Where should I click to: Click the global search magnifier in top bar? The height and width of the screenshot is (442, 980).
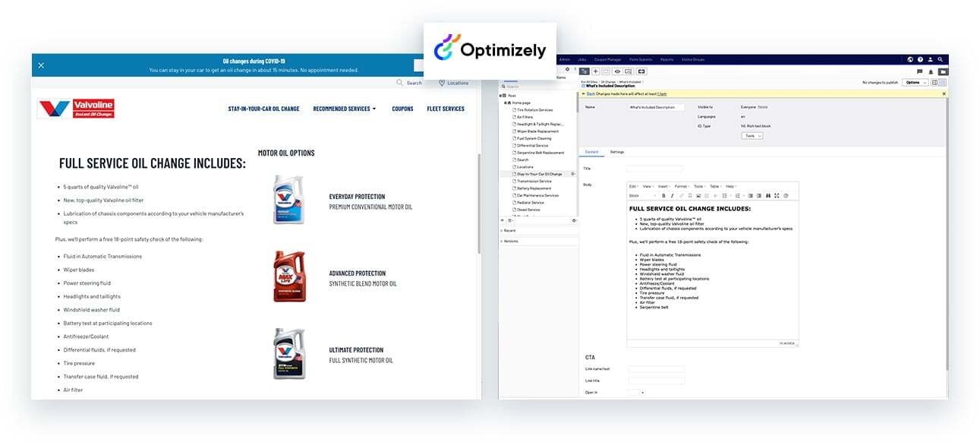point(940,59)
